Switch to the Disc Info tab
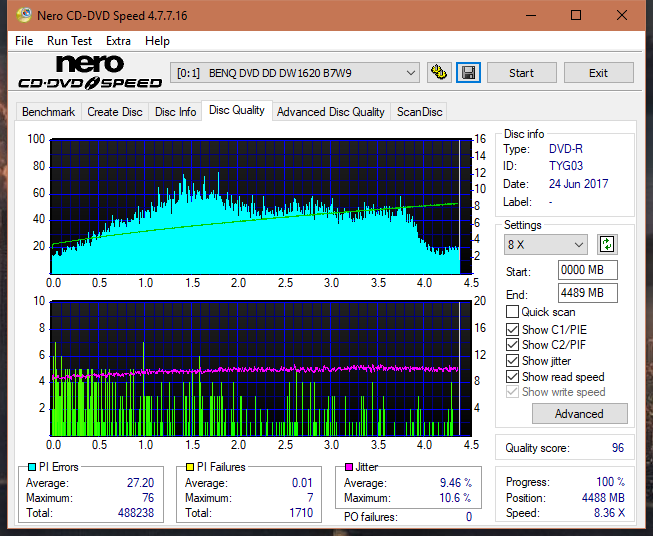The height and width of the screenshot is (536, 653). [175, 112]
